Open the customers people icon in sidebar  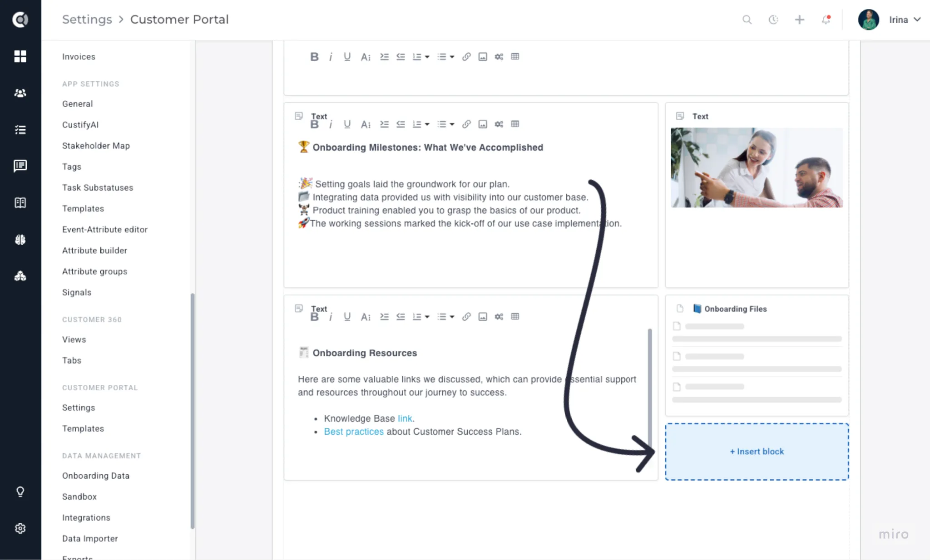tap(20, 93)
